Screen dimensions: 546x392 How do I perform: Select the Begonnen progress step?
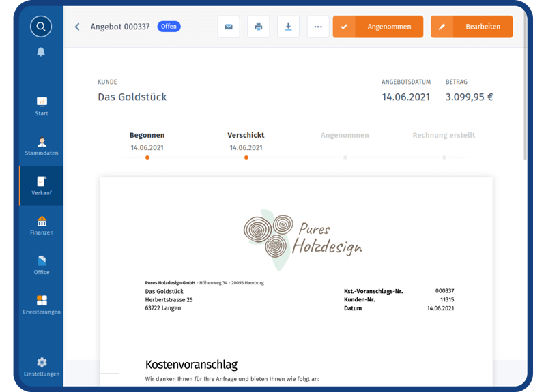click(147, 145)
